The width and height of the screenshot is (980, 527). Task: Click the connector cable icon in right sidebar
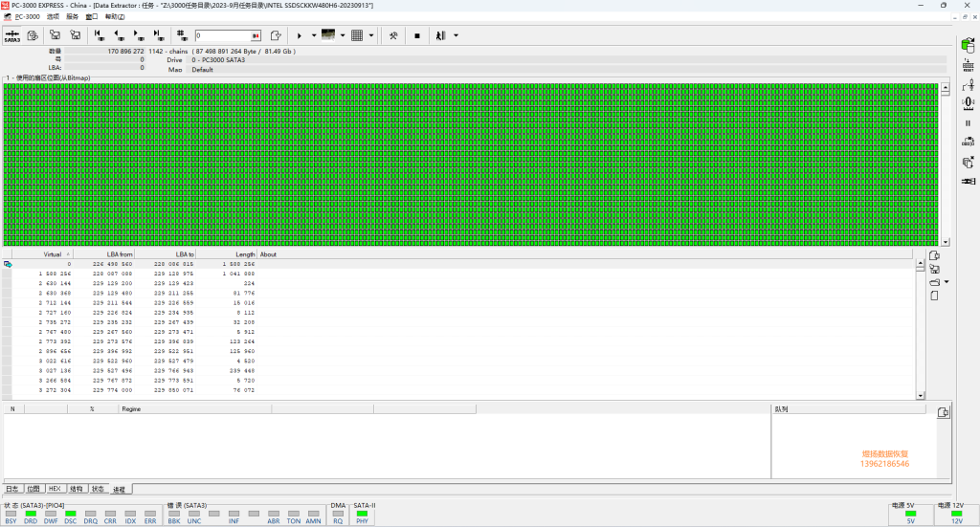969,181
